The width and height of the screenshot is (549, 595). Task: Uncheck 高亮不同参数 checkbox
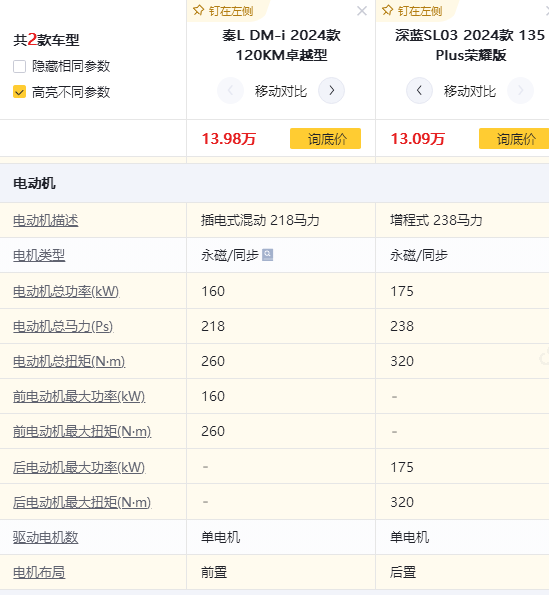[19, 92]
